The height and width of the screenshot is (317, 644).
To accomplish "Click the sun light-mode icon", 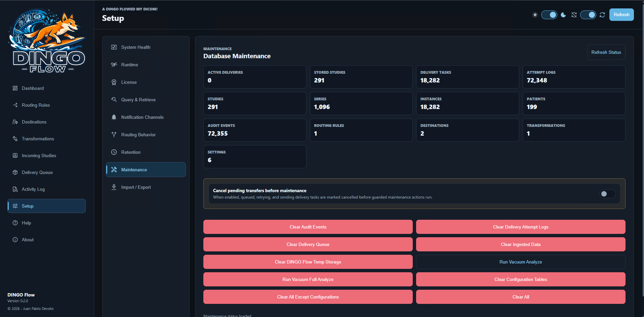I will pos(535,15).
